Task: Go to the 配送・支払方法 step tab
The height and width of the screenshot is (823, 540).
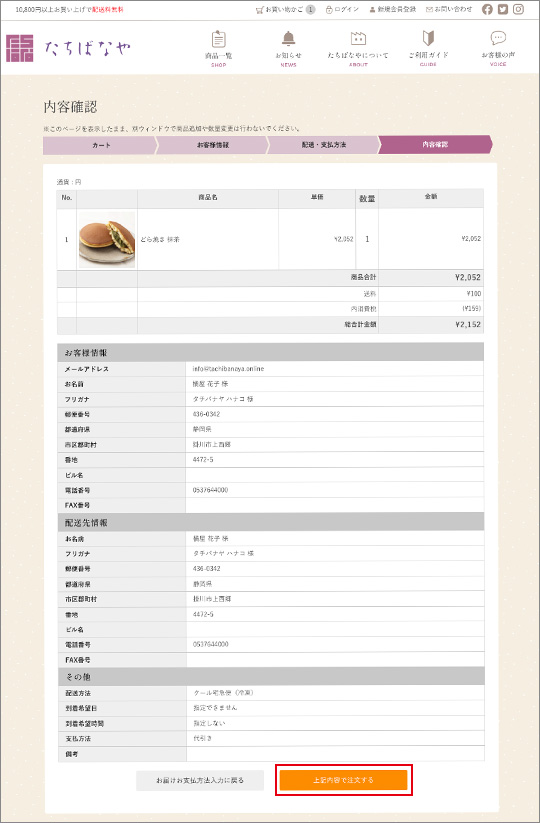Action: [x=323, y=145]
